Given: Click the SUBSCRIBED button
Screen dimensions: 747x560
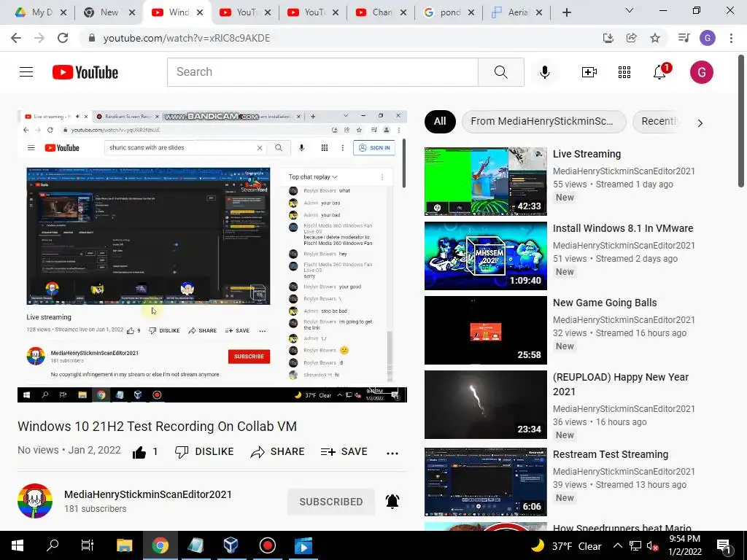Looking at the screenshot, I should pyautogui.click(x=331, y=502).
